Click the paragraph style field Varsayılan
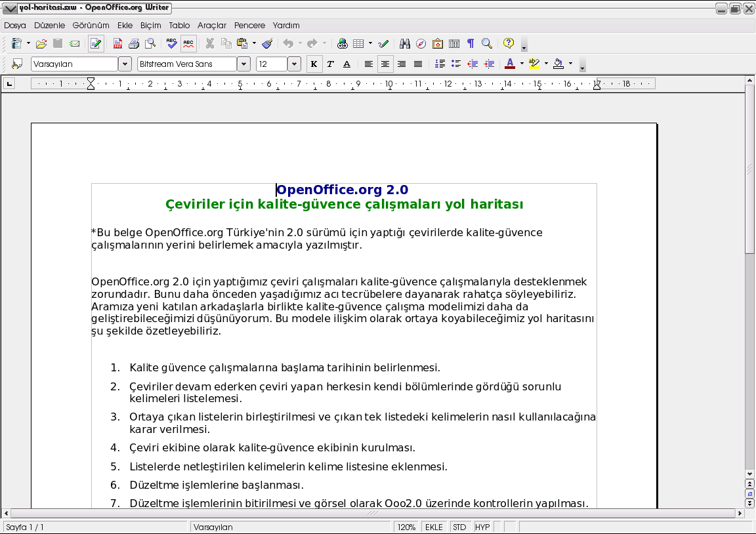 (x=75, y=64)
